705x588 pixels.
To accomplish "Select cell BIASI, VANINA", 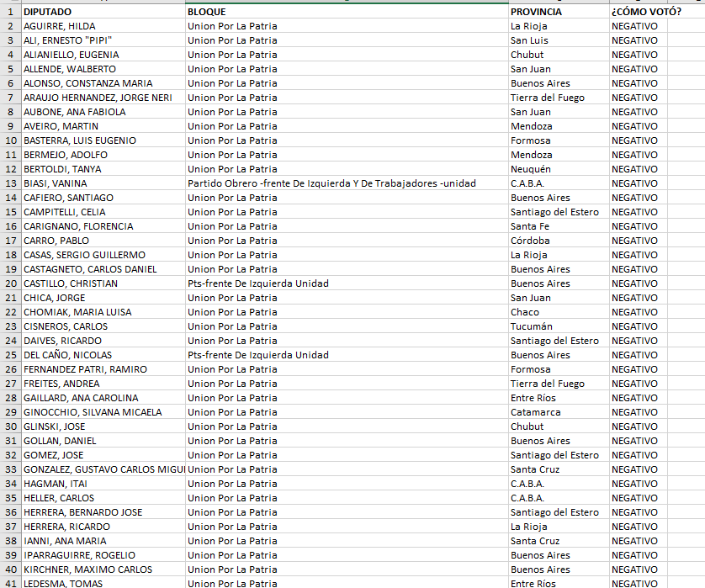I will [x=103, y=183].
